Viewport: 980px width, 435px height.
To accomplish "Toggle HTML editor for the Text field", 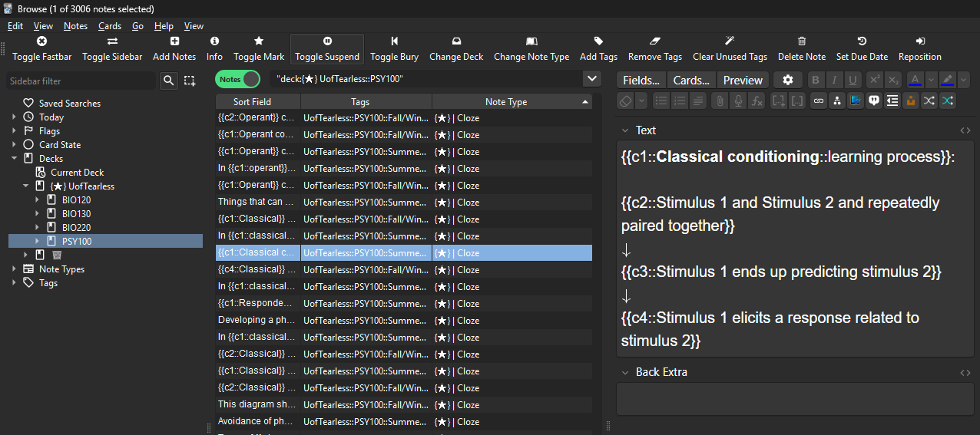I will (x=965, y=130).
